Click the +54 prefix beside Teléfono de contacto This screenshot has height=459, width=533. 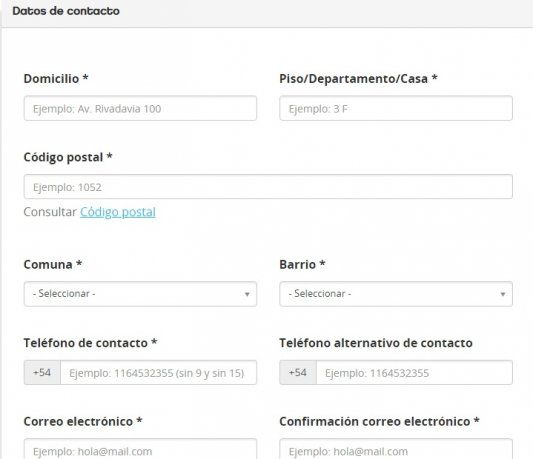point(42,373)
